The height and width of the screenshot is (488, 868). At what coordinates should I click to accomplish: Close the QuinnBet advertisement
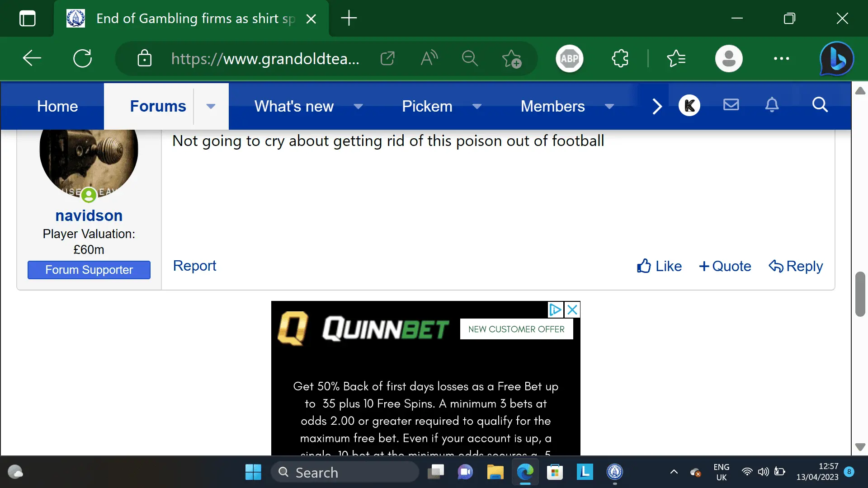572,310
